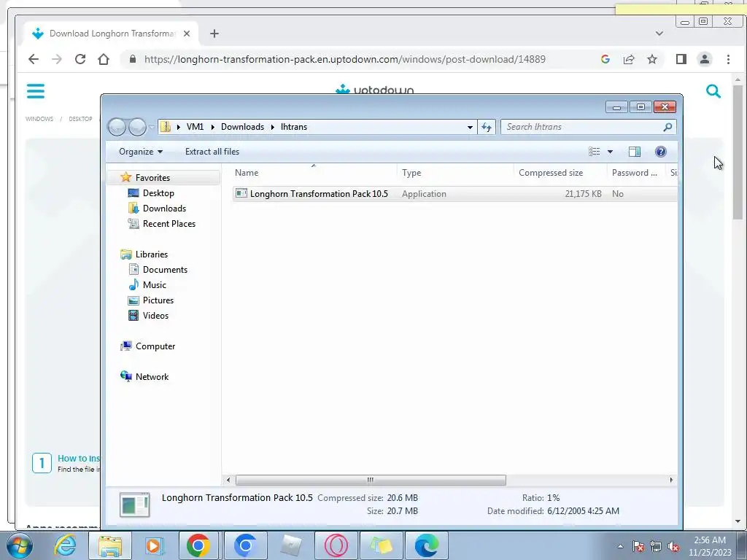
Task: Open the Organize menu
Action: point(141,152)
